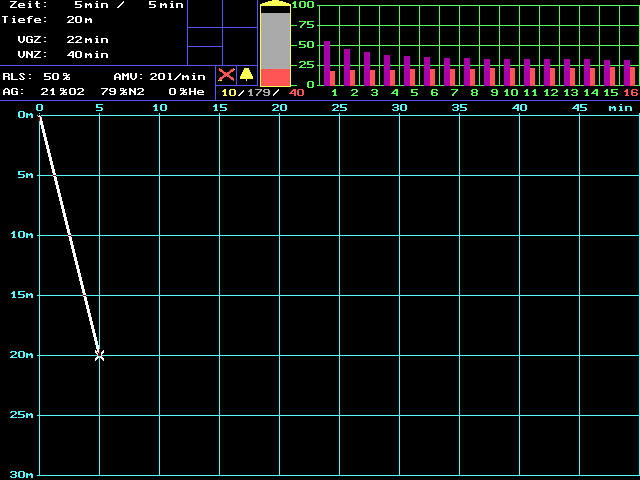Click the red X crossed icon
The image size is (640, 480).
pyautogui.click(x=227, y=75)
